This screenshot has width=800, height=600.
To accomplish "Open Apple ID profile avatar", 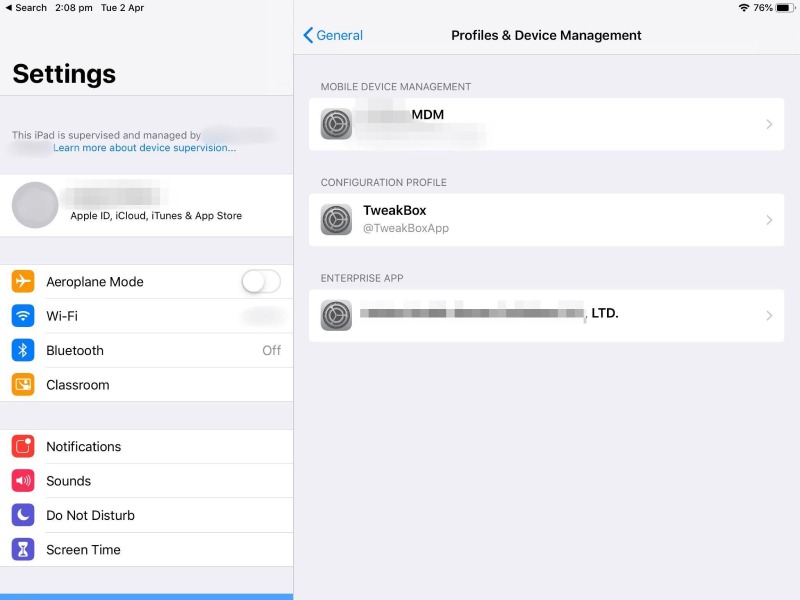I will coord(35,205).
